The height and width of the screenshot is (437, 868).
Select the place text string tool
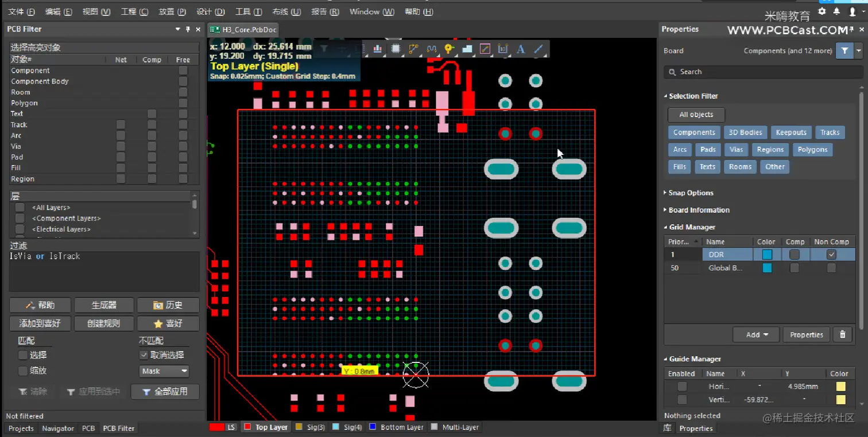521,49
